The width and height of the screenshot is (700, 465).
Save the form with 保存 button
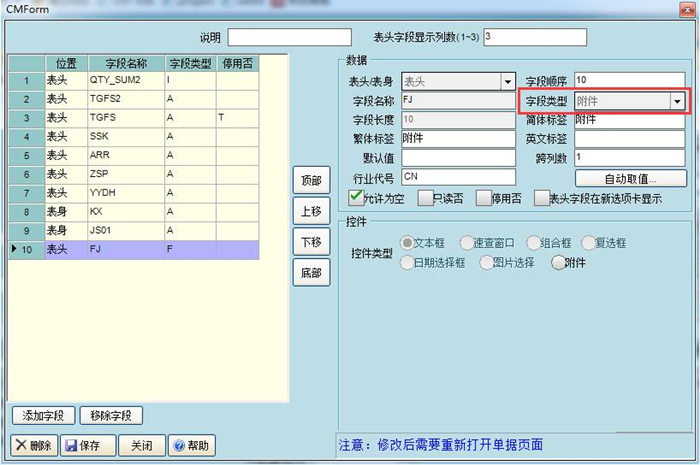[88, 445]
